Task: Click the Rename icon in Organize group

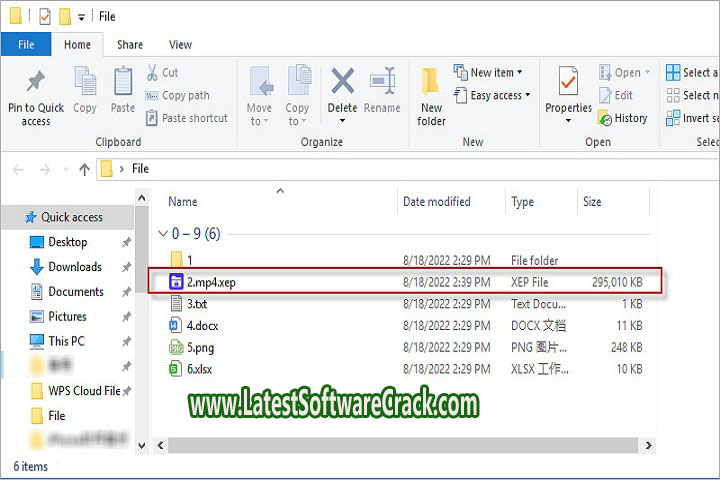Action: tap(382, 82)
